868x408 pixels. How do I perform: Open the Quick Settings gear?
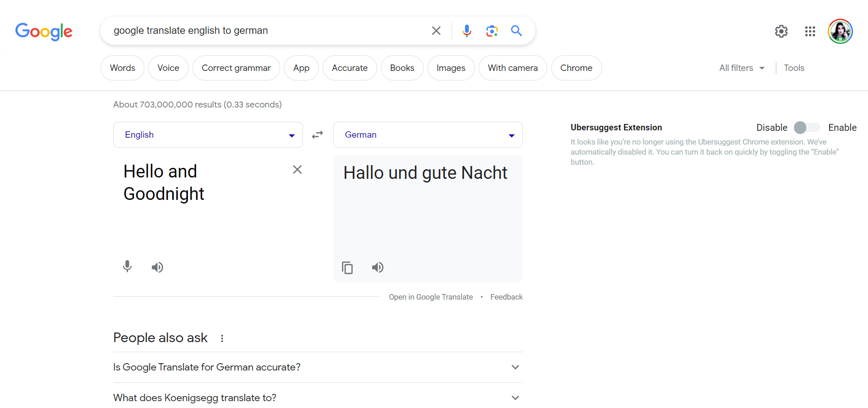pos(781,31)
